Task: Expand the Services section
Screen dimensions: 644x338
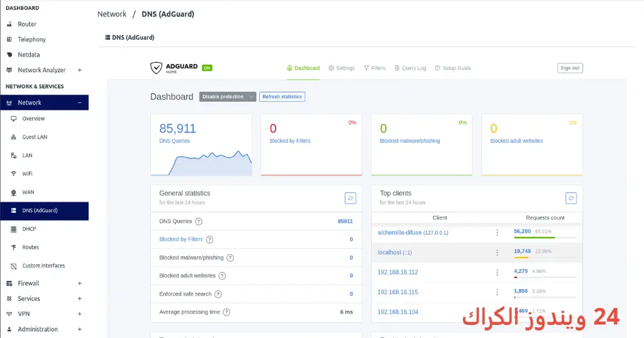Action: [80, 298]
